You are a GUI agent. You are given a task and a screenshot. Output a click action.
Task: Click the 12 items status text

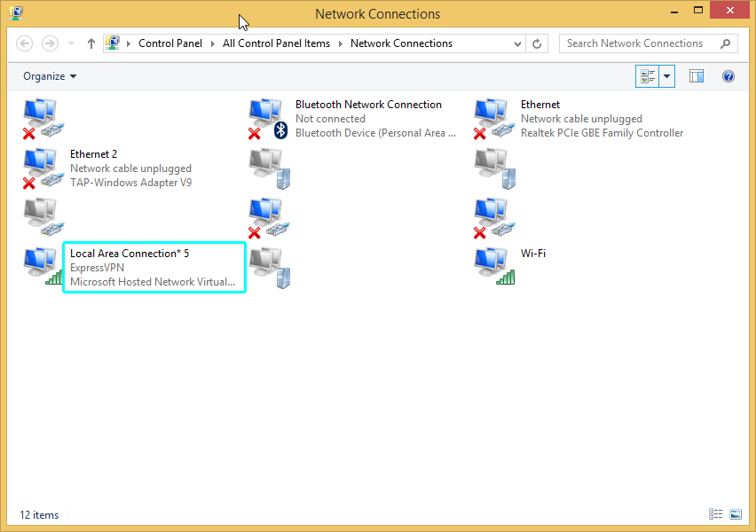(x=39, y=514)
